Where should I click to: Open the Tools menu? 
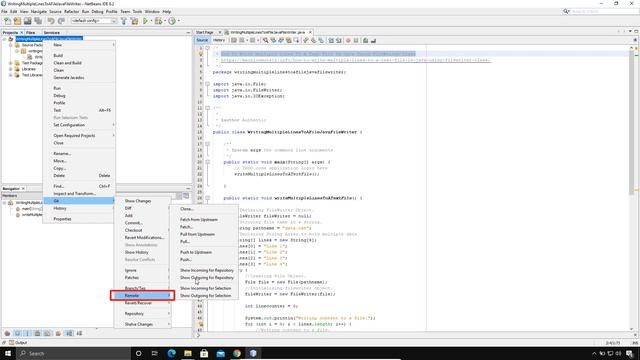coord(138,11)
